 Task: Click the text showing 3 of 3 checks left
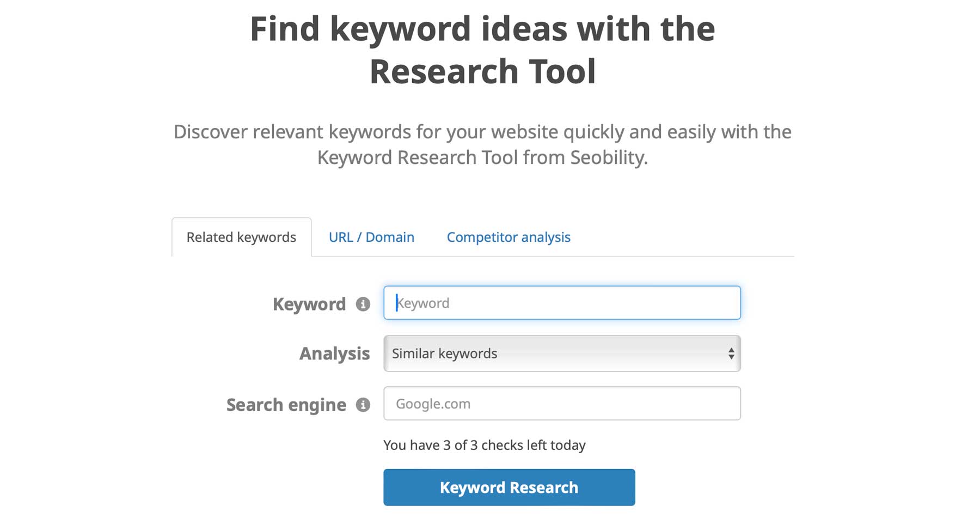pos(485,445)
